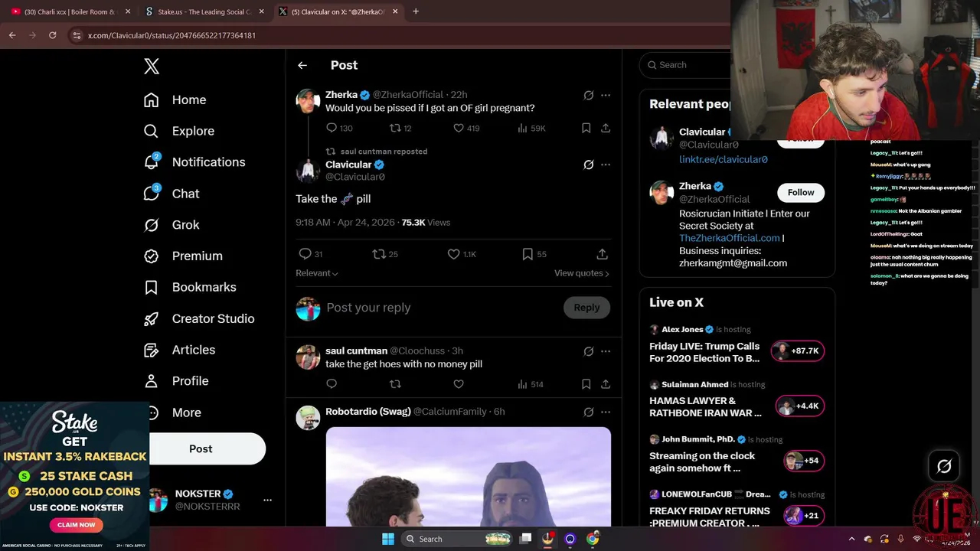980x551 pixels.
Task: Bookmark saul cuntman's reply
Action: [586, 384]
